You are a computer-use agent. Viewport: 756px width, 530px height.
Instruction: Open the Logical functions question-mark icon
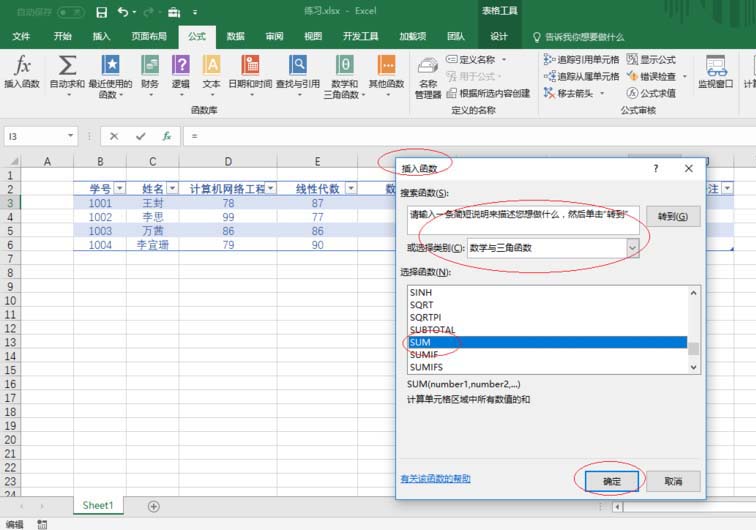[181, 65]
